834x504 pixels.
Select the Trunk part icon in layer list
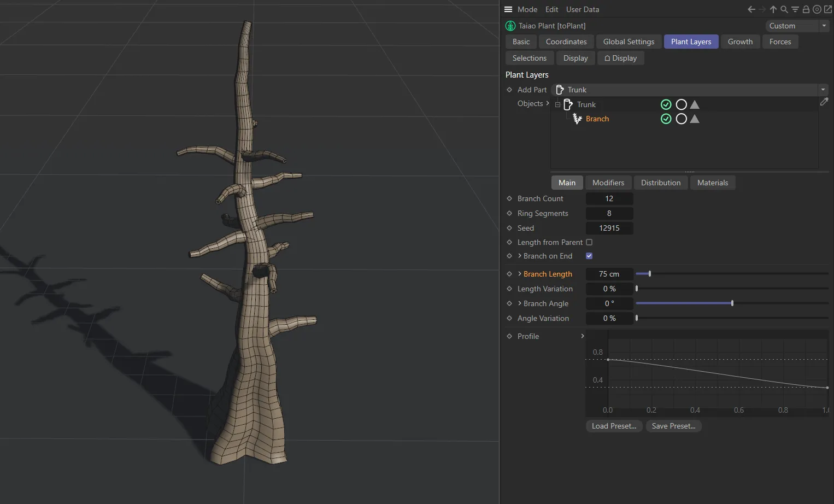568,104
